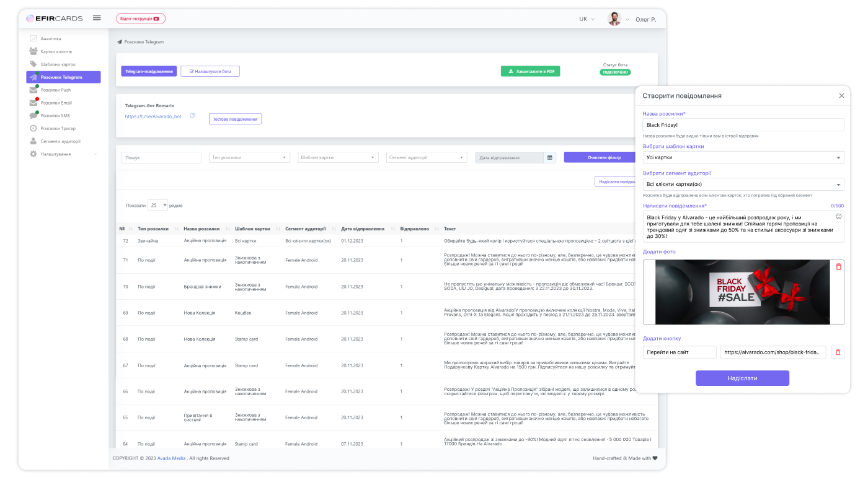Remove the added button trash icon

tap(838, 352)
